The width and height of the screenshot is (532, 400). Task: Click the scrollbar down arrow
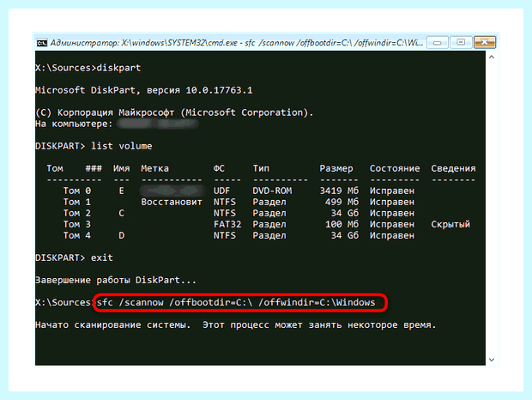[x=492, y=360]
